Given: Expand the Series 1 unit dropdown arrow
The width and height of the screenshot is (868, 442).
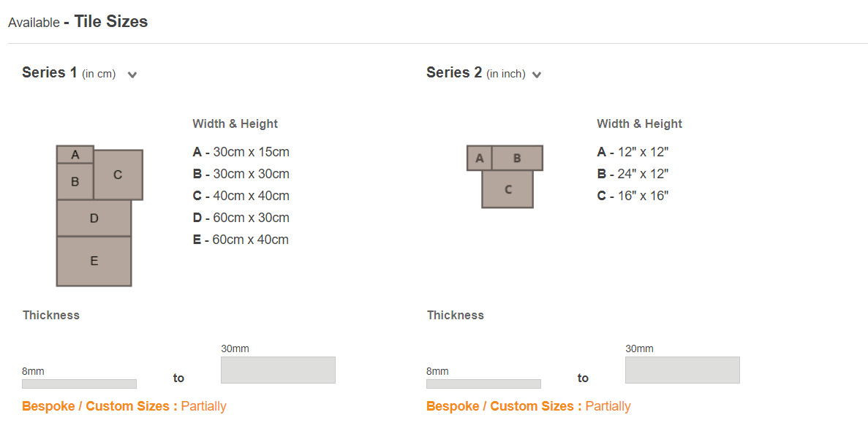Looking at the screenshot, I should tap(132, 75).
